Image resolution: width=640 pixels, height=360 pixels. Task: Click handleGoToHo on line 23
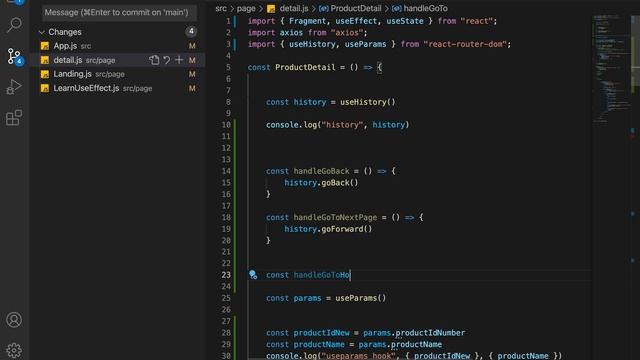pyautogui.click(x=322, y=275)
